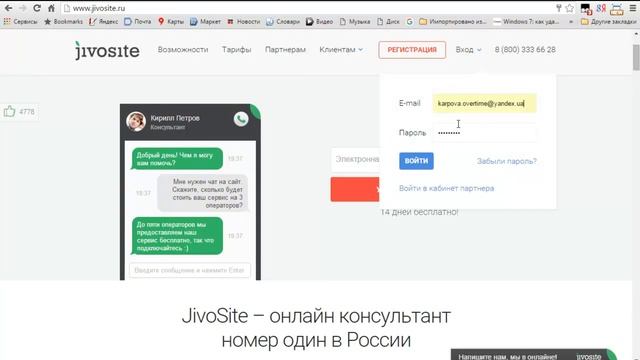Screen dimensions: 640x360
Task: Click the JivoSite logo
Action: (x=107, y=50)
